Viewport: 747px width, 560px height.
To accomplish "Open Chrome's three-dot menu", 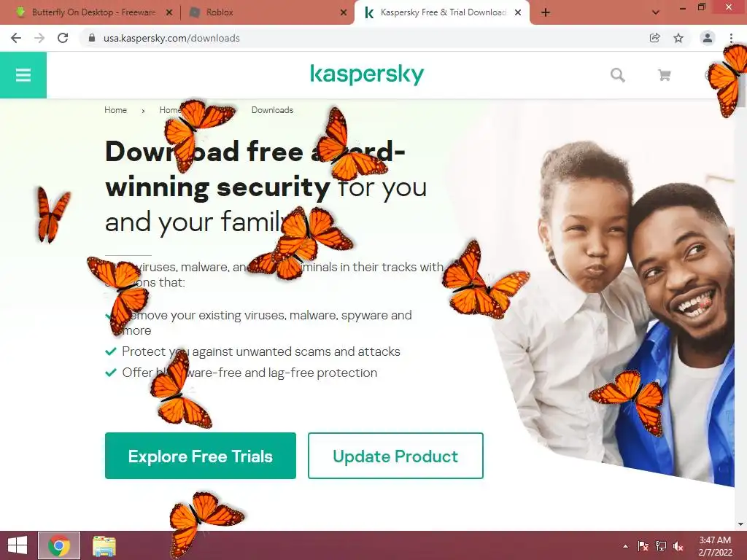I will tap(731, 38).
